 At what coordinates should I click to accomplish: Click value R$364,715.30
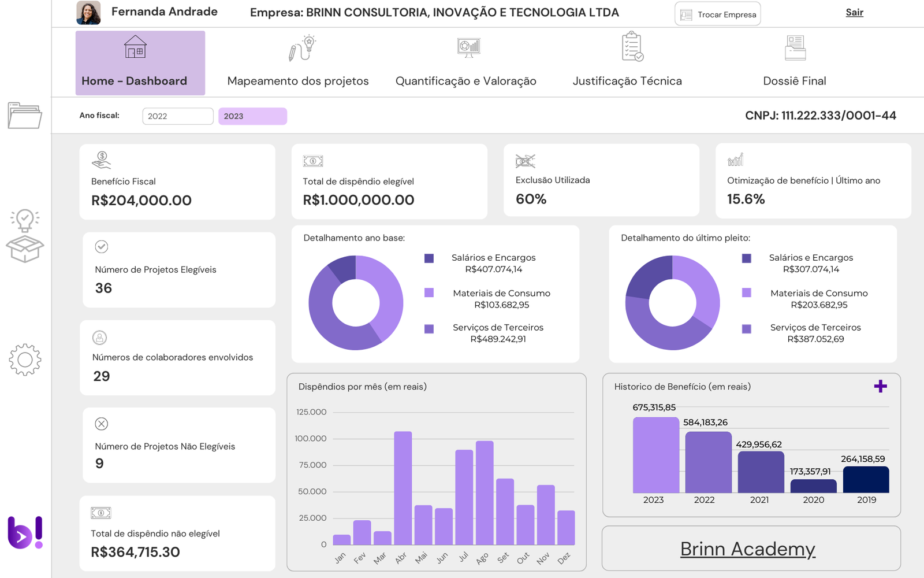(135, 552)
